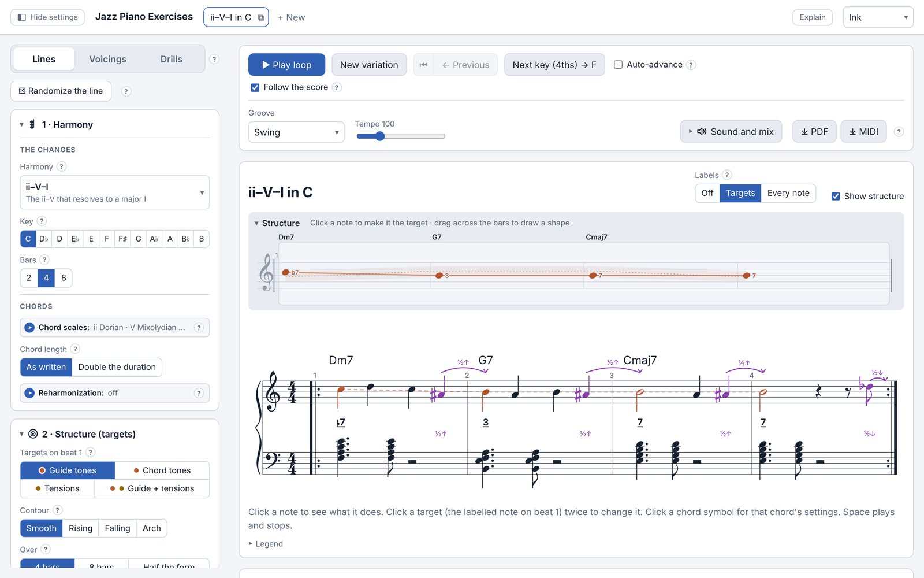Collapse the 2 · Structure (targets) section
The image size is (924, 578).
[22, 434]
